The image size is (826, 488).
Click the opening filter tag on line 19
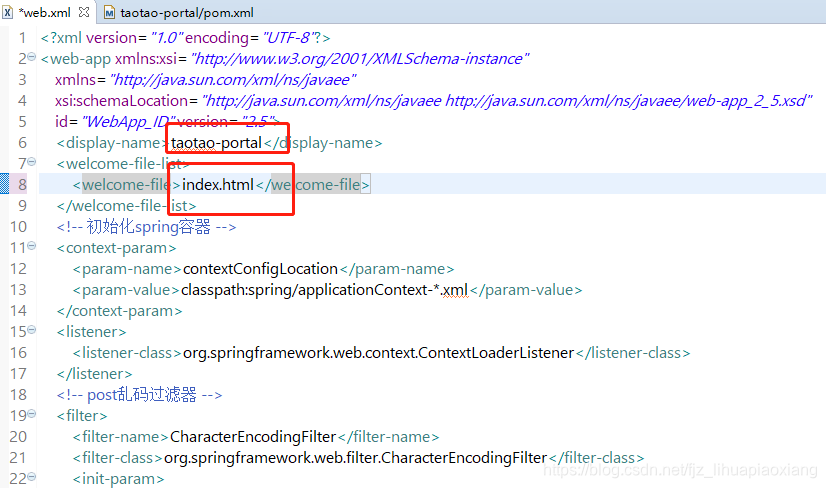[82, 416]
